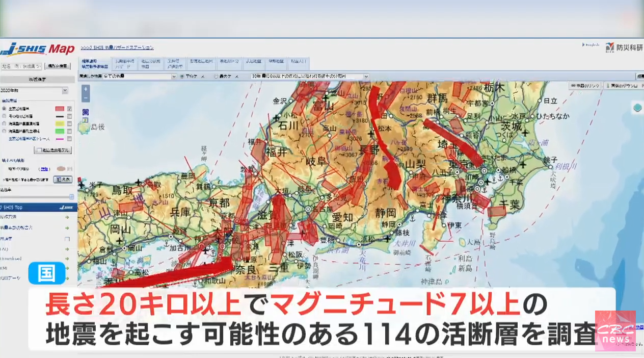The image size is (644, 358).
Task: Tick the checkbox next to the magenta line
Action: pyautogui.click(x=69, y=138)
